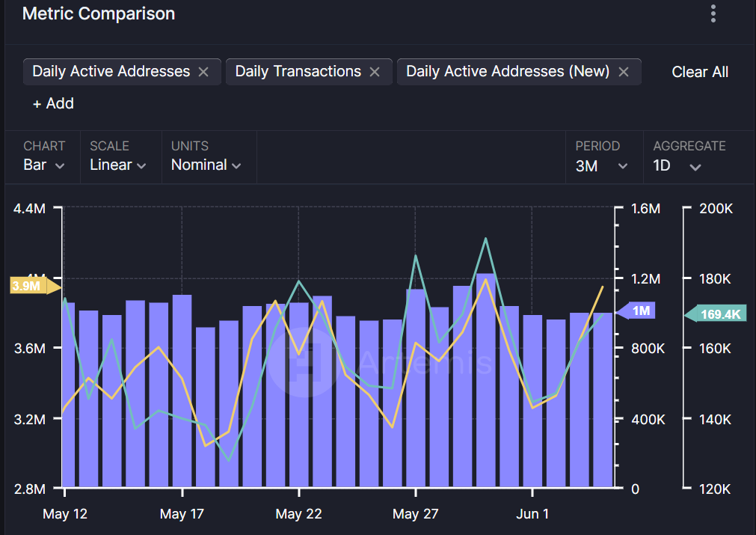Screen dimensions: 756x535
Task: Remove Daily Active Addresses (New) chip
Action: coord(624,72)
